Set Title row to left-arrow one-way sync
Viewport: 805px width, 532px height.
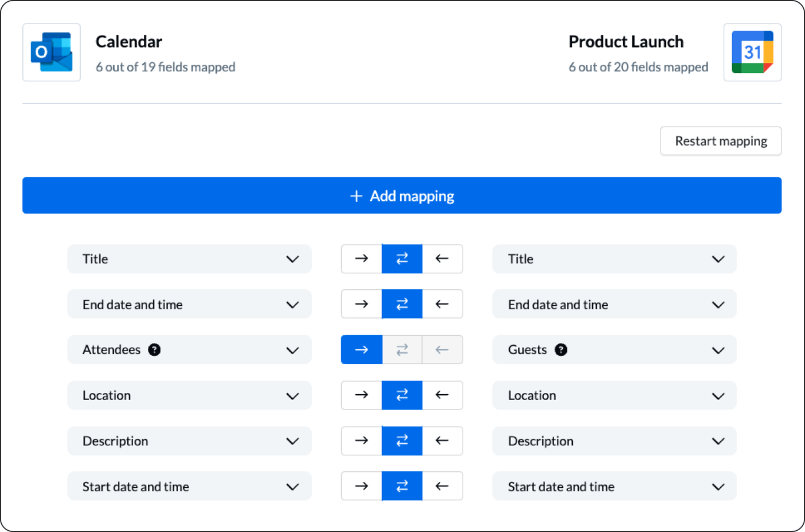click(442, 259)
